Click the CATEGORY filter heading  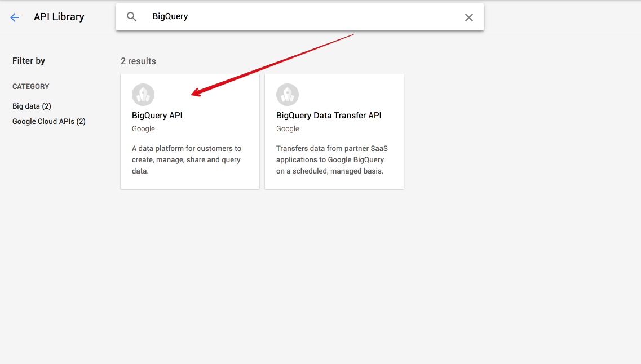click(x=30, y=87)
